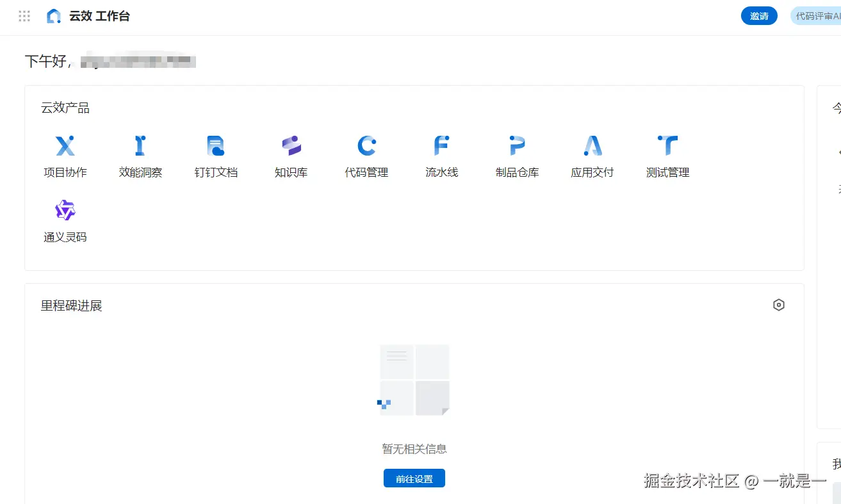Viewport: 841px width, 504px height.
Task: Open the app launcher grid icon
Action: [x=24, y=17]
